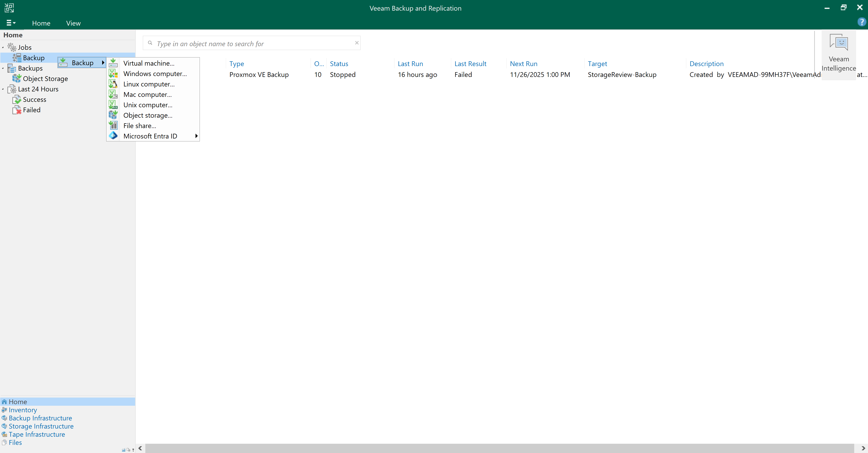
Task: Click the Failed jobs tree icon
Action: (x=17, y=110)
